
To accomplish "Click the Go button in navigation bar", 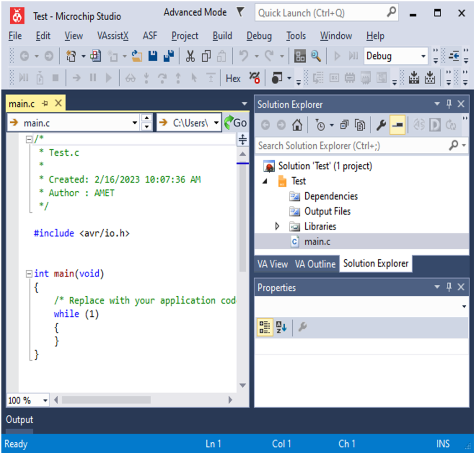I will (236, 123).
